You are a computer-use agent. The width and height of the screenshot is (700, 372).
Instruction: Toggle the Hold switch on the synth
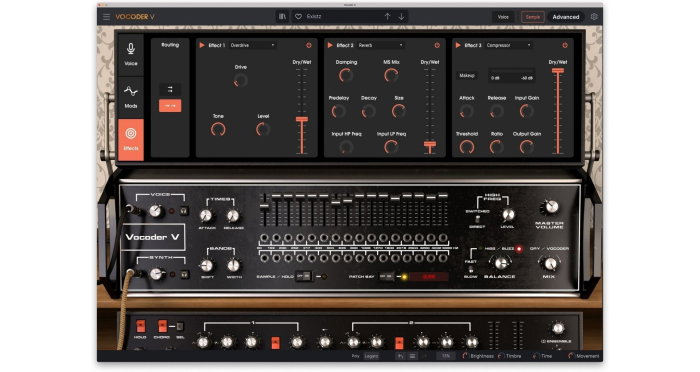(x=140, y=326)
